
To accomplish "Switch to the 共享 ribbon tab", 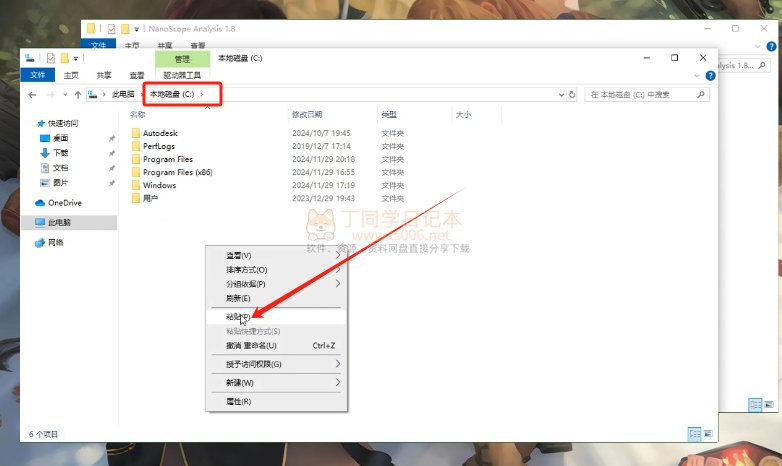I will pos(104,75).
